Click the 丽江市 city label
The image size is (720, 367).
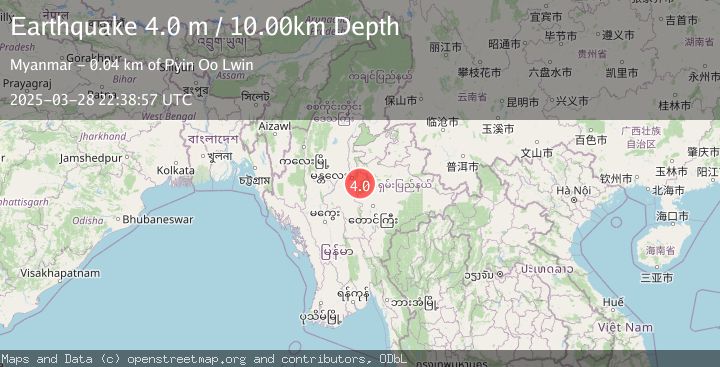(446, 47)
